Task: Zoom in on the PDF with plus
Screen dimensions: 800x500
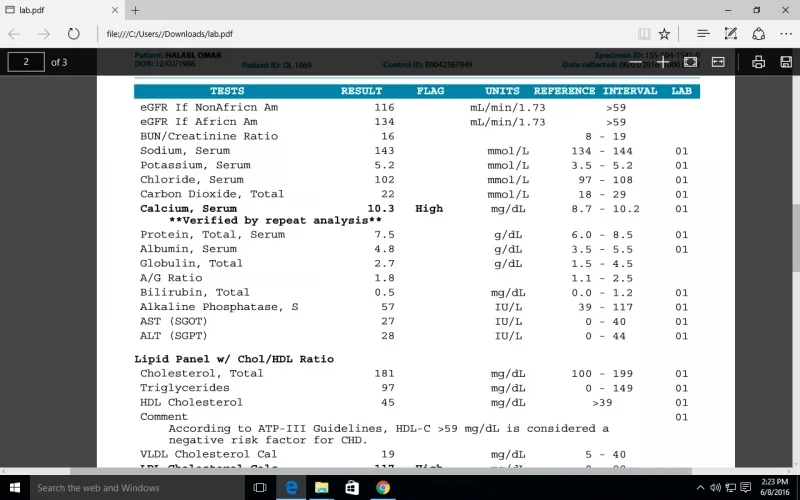Action: coord(662,62)
